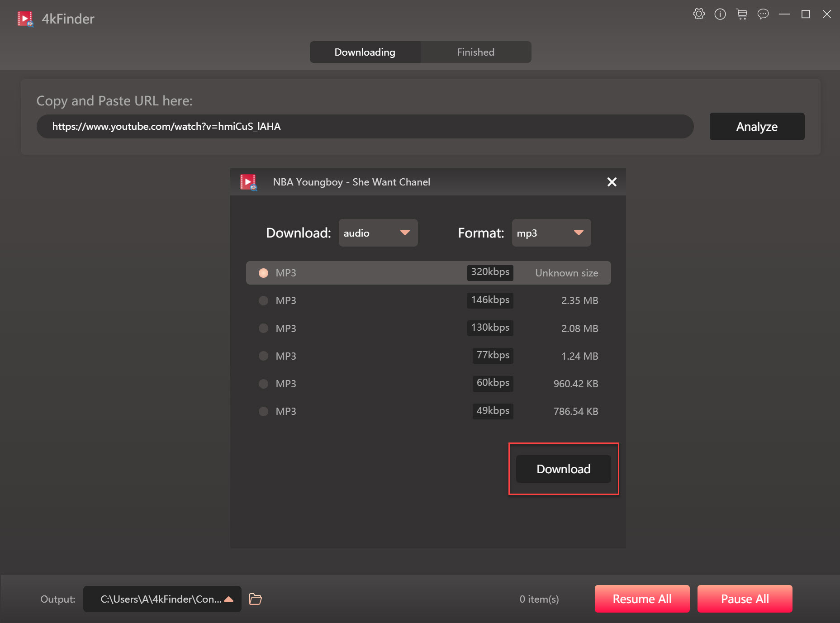This screenshot has height=623, width=840.
Task: Click the info icon in the title bar
Action: click(720, 14)
